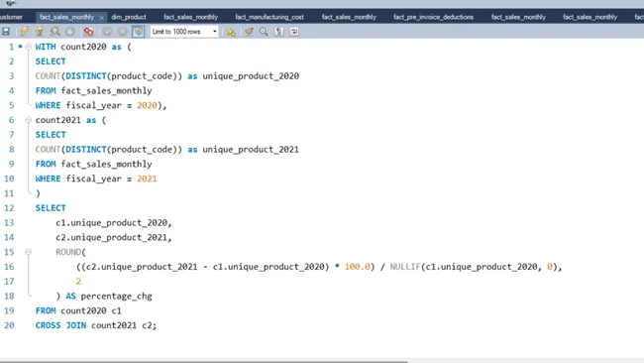Click the ROUND( function on line 15
This screenshot has width=644, height=363.
(x=70, y=252)
